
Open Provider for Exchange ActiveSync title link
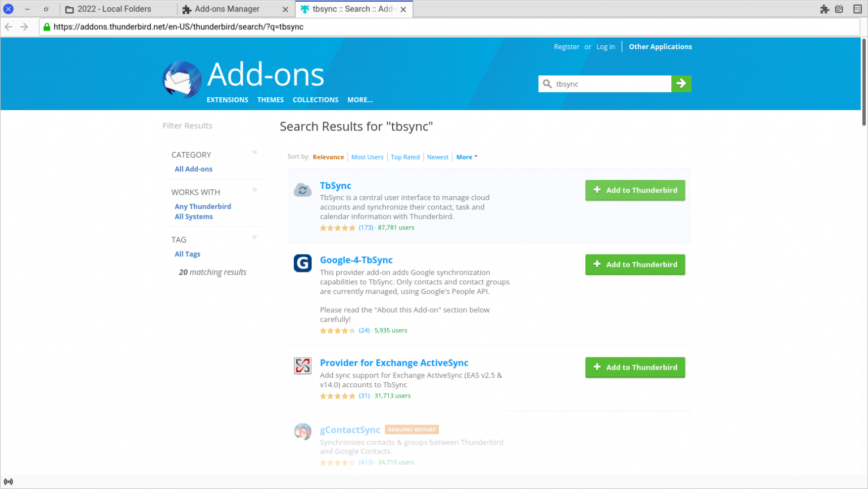tap(394, 363)
